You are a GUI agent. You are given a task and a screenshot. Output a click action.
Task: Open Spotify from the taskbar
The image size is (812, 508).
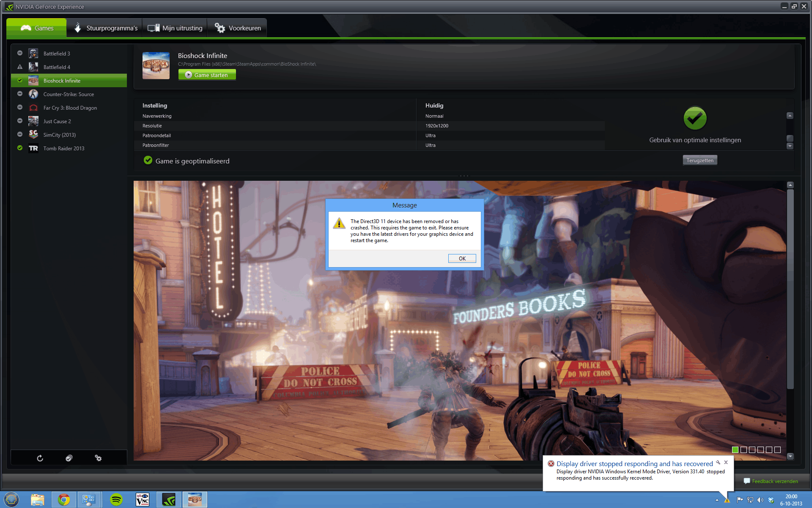point(116,500)
